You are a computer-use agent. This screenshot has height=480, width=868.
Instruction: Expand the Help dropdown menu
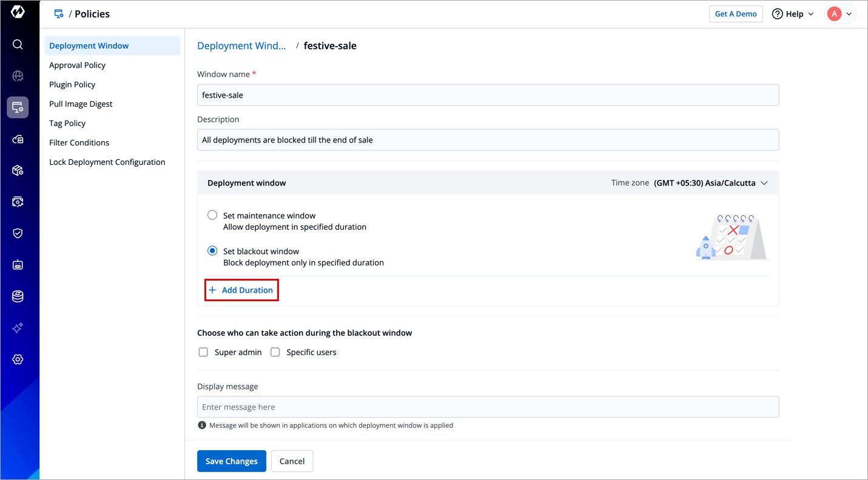point(793,14)
